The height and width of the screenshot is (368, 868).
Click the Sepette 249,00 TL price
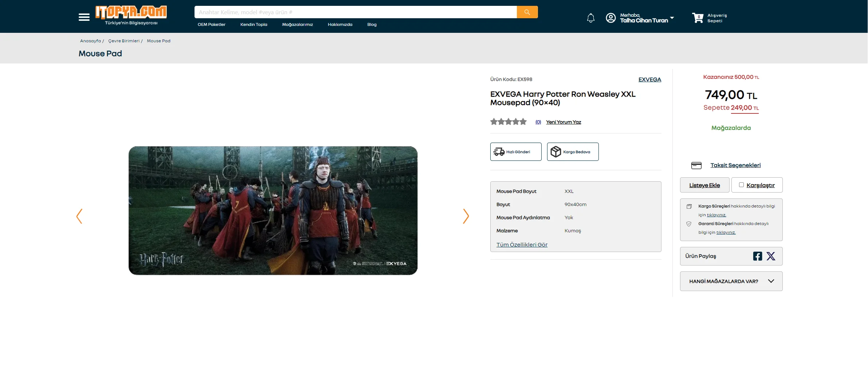click(x=731, y=108)
